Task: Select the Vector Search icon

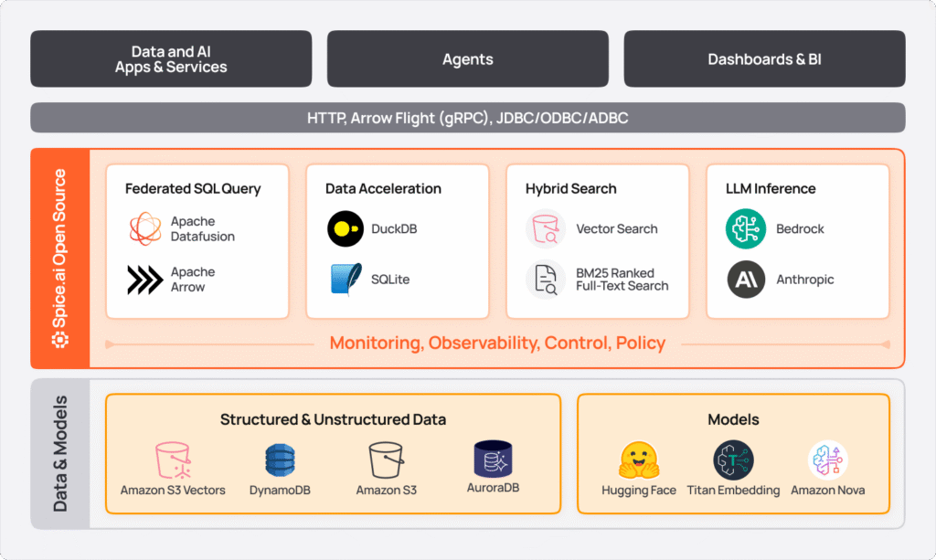Action: coord(546,228)
